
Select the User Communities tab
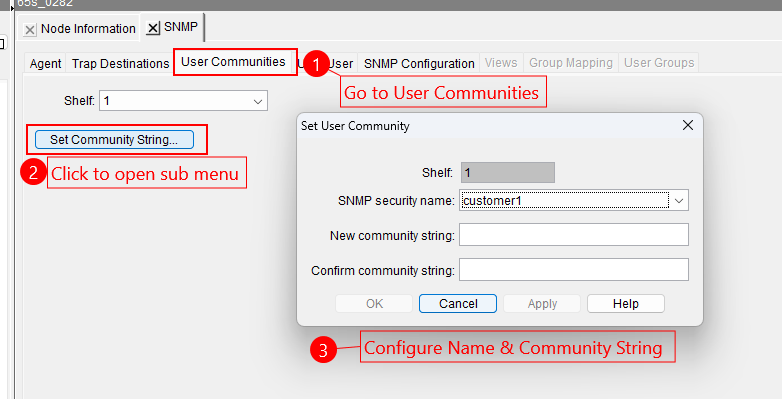pos(233,62)
